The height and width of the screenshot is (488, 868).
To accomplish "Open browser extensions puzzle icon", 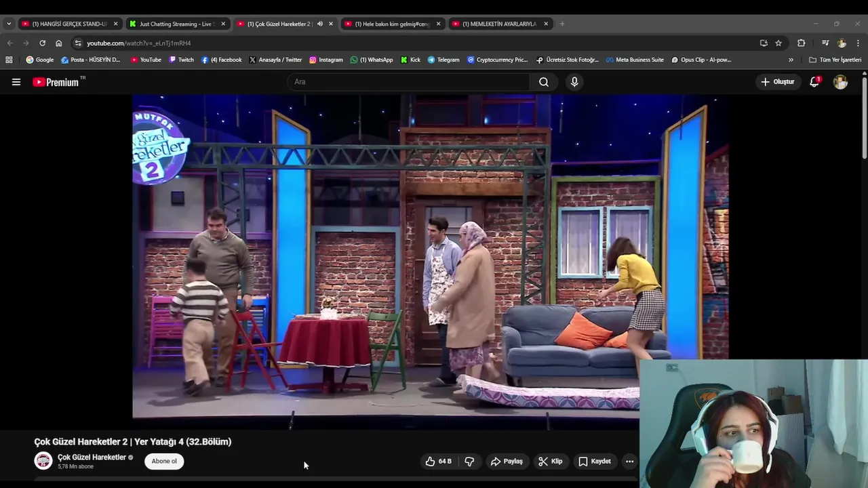I will (x=801, y=43).
